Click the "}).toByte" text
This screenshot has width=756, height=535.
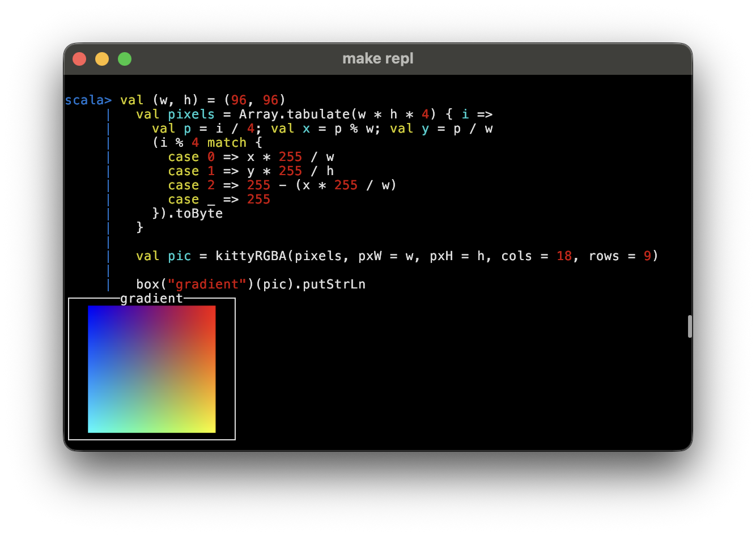click(188, 214)
